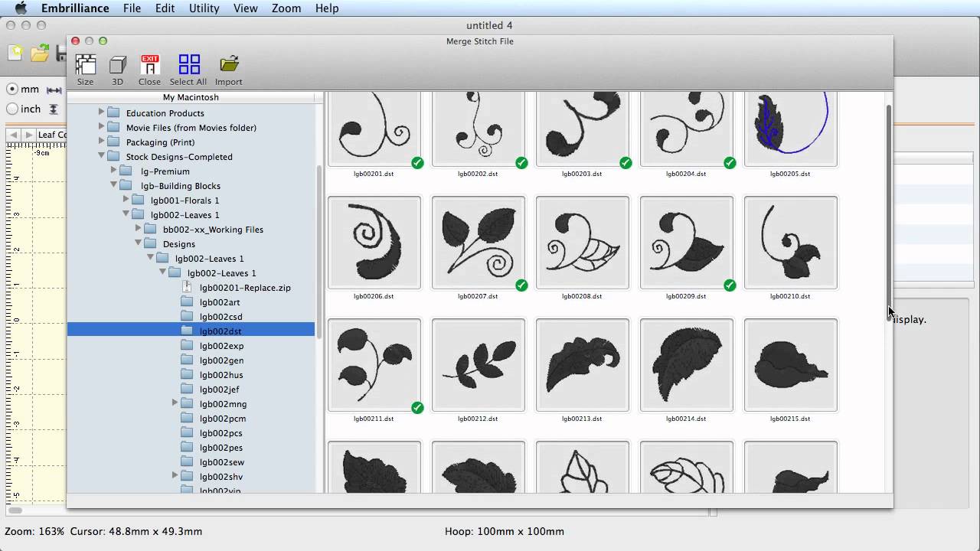Click the Open folder icon in main window
Image resolution: width=980 pixels, height=551 pixels.
pyautogui.click(x=40, y=54)
